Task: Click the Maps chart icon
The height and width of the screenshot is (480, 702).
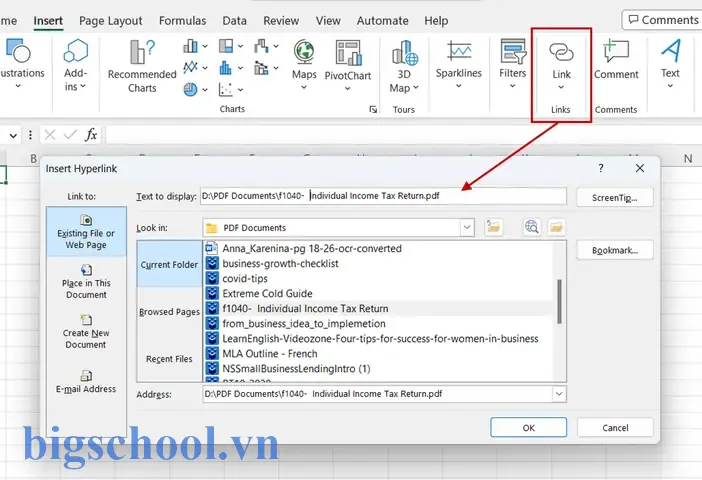Action: [x=304, y=52]
